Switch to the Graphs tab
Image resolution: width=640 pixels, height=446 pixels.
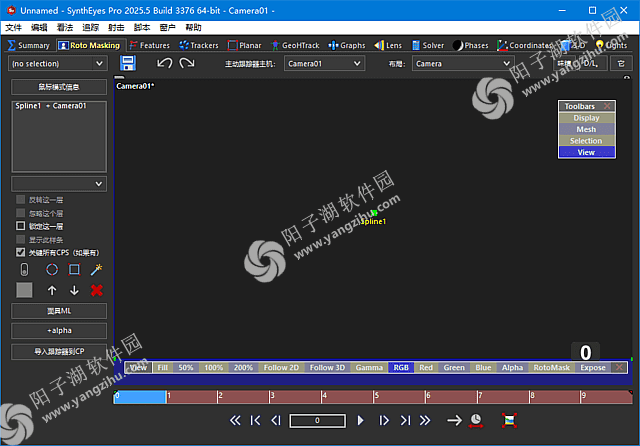click(x=347, y=45)
